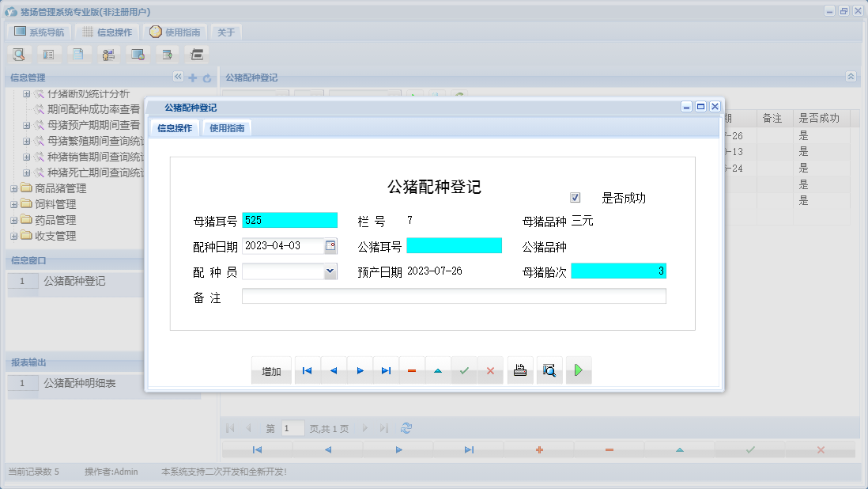This screenshot has height=489, width=868.
Task: Click inside the 备注 input field
Action: coord(455,297)
